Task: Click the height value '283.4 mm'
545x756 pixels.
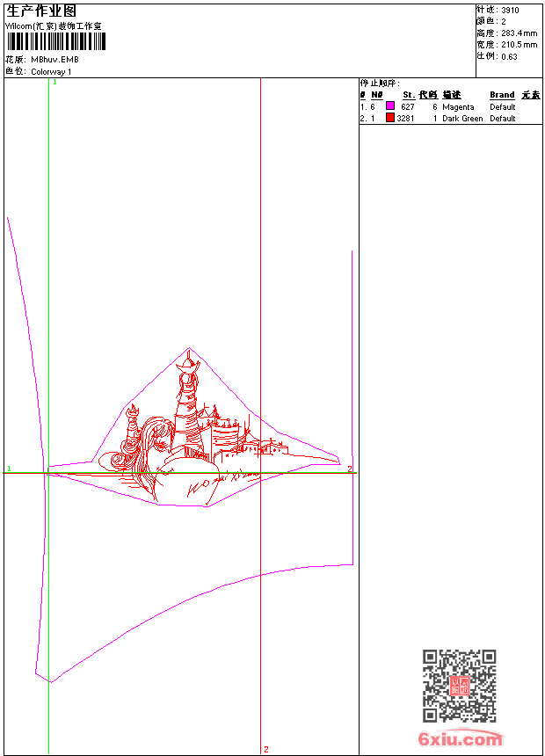Action: pos(519,33)
